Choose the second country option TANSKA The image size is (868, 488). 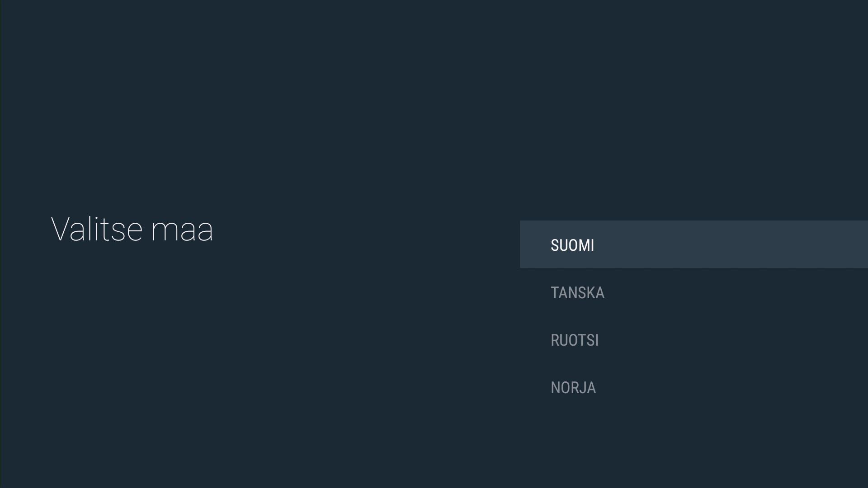coord(577,292)
